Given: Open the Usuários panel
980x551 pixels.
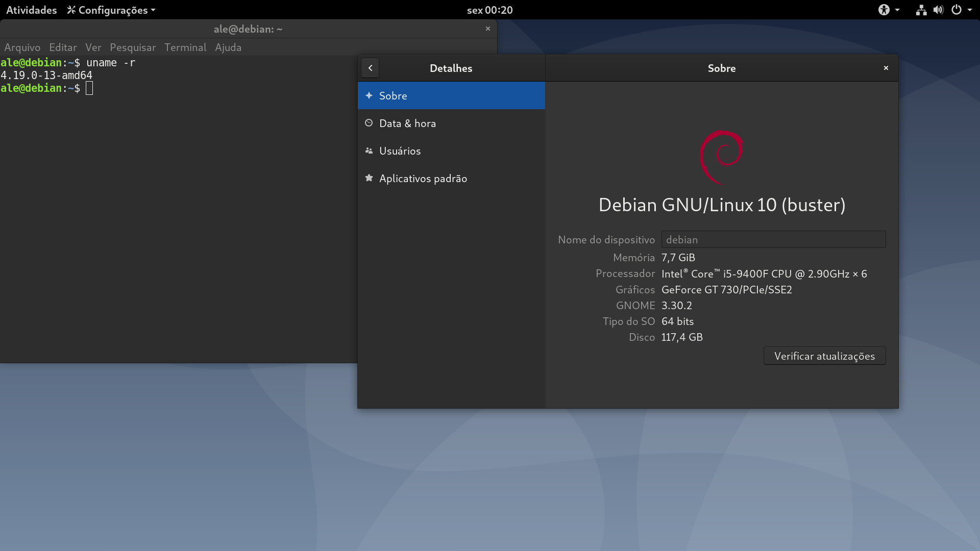Looking at the screenshot, I should point(451,151).
